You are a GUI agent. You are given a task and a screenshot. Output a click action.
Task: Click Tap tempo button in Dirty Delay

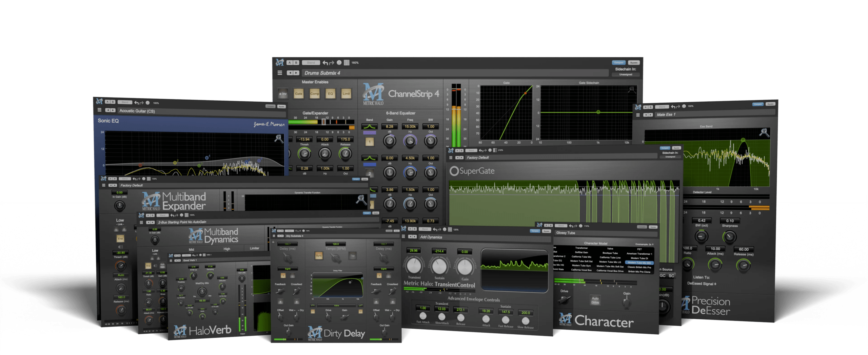pyautogui.click(x=353, y=256)
